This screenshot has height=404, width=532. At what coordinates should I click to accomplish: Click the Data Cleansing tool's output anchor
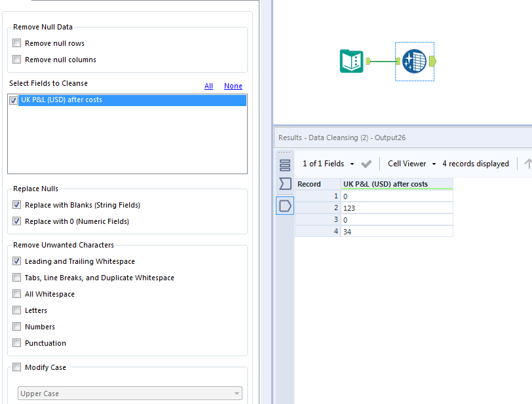433,61
